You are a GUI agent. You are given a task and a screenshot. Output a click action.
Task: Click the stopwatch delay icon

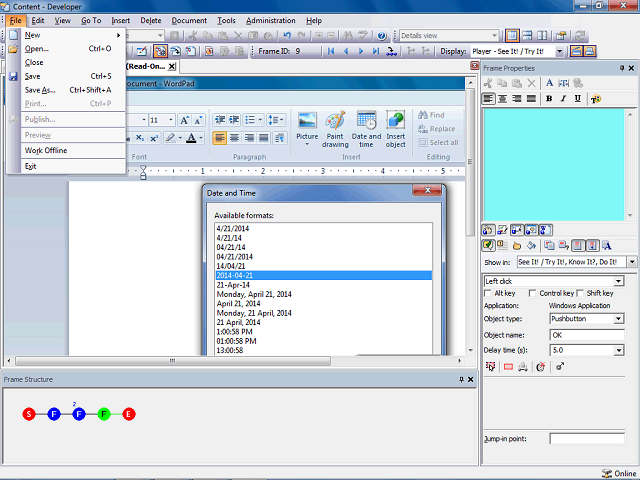541,367
